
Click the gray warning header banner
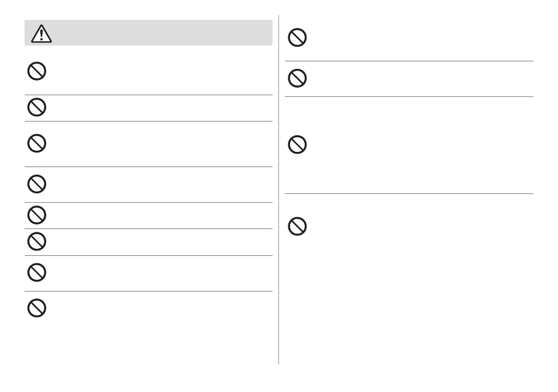149,33
